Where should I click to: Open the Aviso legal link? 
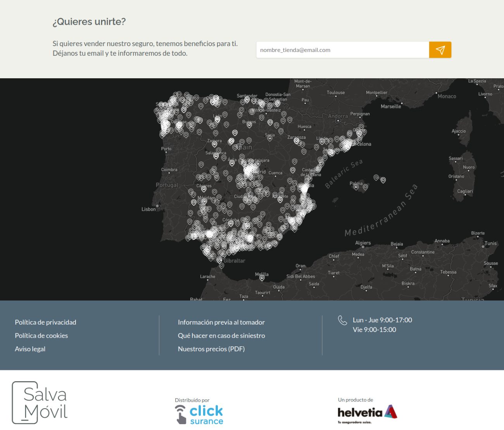click(x=30, y=349)
